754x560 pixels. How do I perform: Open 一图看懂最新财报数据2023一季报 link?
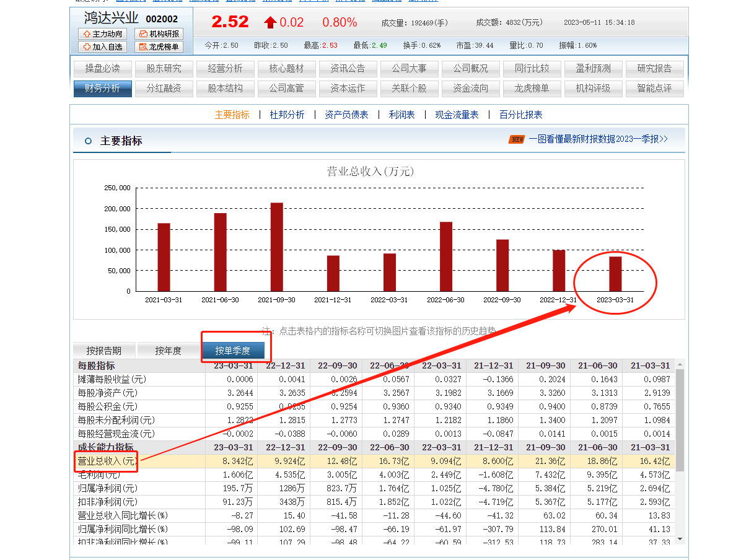598,139
